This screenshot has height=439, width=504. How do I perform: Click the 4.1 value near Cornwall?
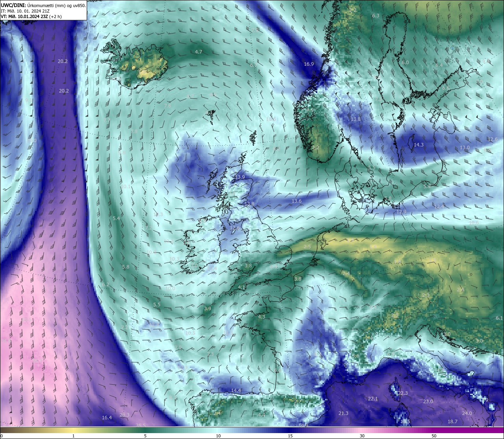[x=241, y=287]
